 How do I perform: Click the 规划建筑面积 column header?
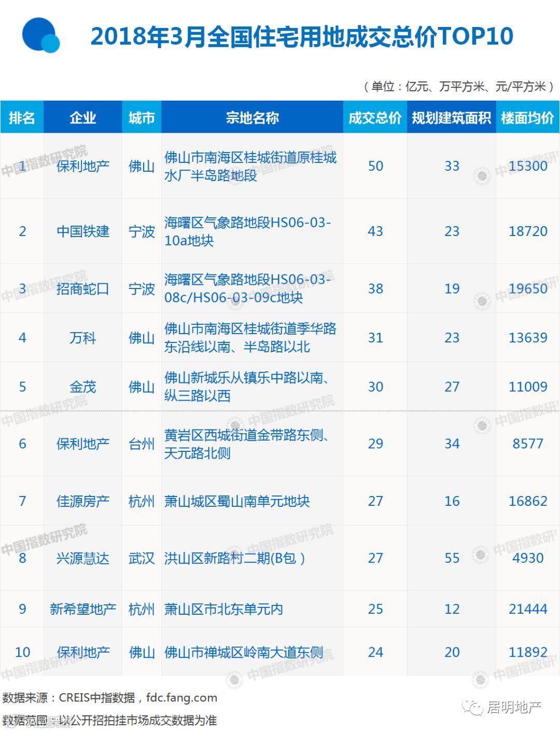click(x=452, y=118)
